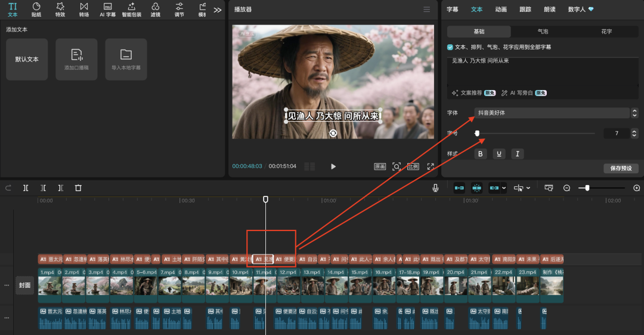
Task: Click font size stepper arrows
Action: click(634, 133)
